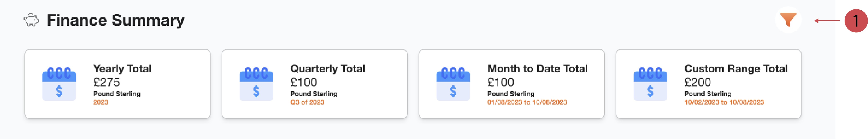Click the £275 yearly amount
The image size is (868, 139).
point(107,82)
